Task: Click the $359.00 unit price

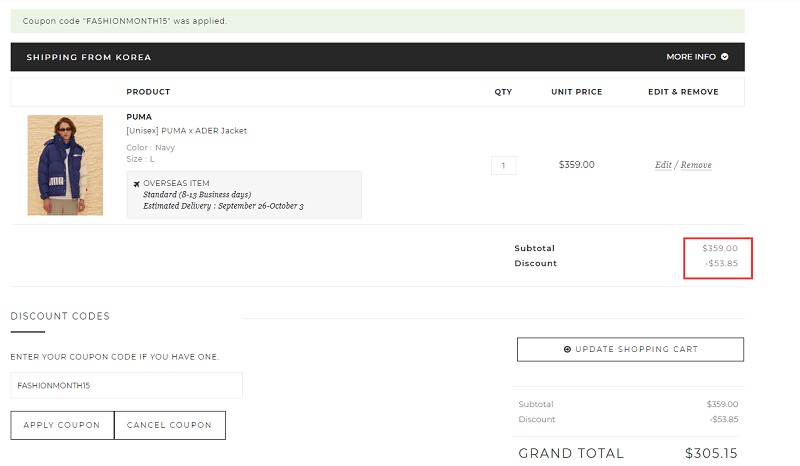Action: [577, 165]
